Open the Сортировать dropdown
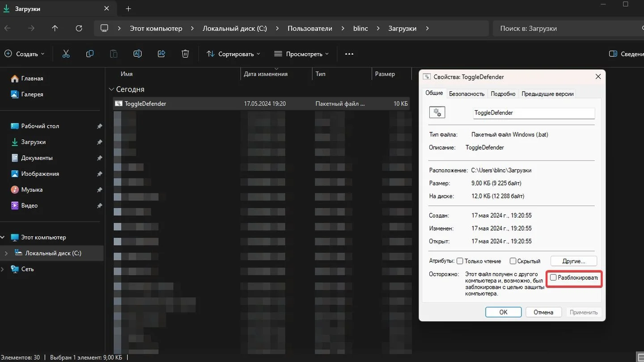The image size is (644, 362). (x=233, y=54)
